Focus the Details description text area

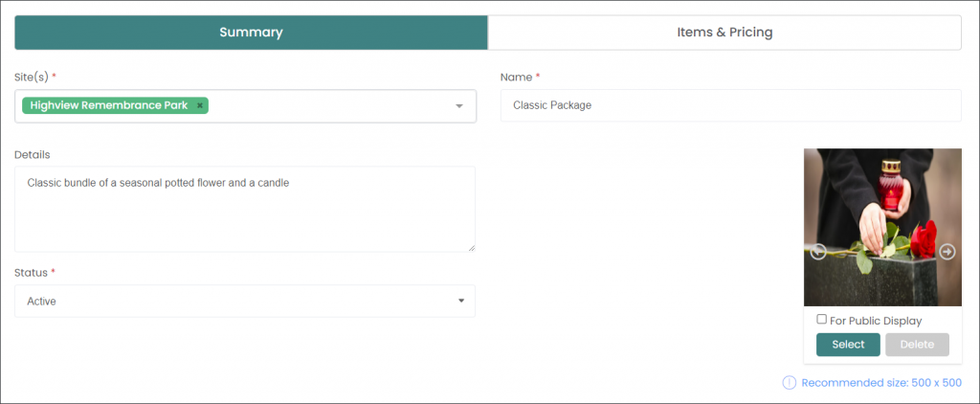pyautogui.click(x=245, y=209)
